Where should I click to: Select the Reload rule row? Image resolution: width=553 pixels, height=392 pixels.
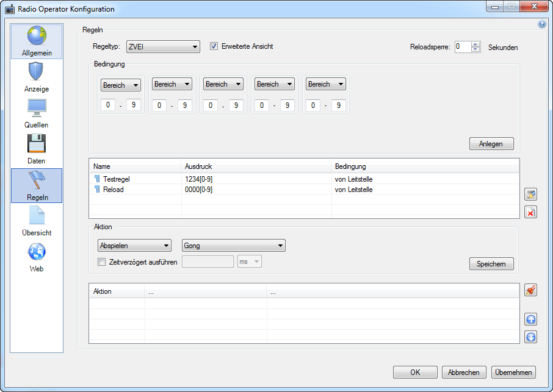coord(304,190)
